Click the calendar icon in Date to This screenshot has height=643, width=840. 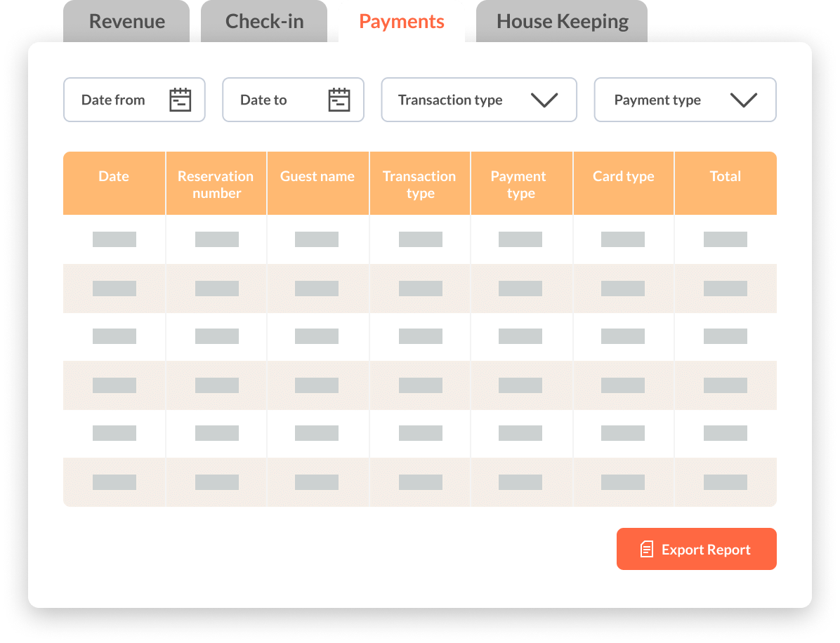339,100
